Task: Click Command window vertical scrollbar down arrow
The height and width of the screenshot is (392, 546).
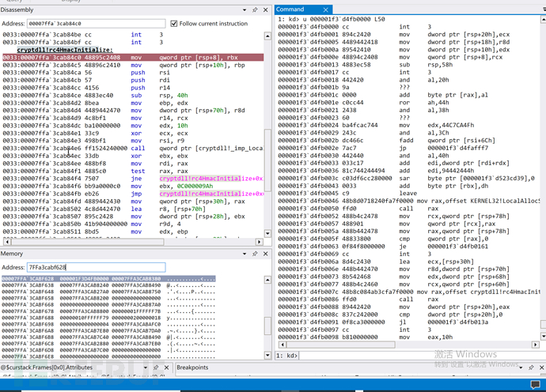Action: 543,337
